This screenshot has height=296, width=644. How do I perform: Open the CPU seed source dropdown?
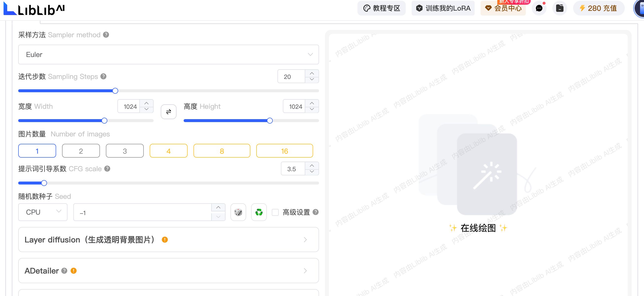click(43, 212)
